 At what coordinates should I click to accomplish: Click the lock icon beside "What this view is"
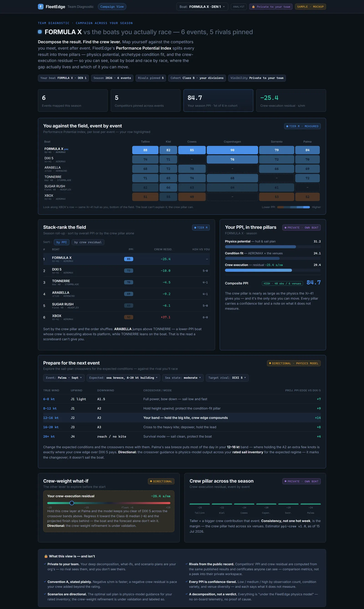coord(46,556)
